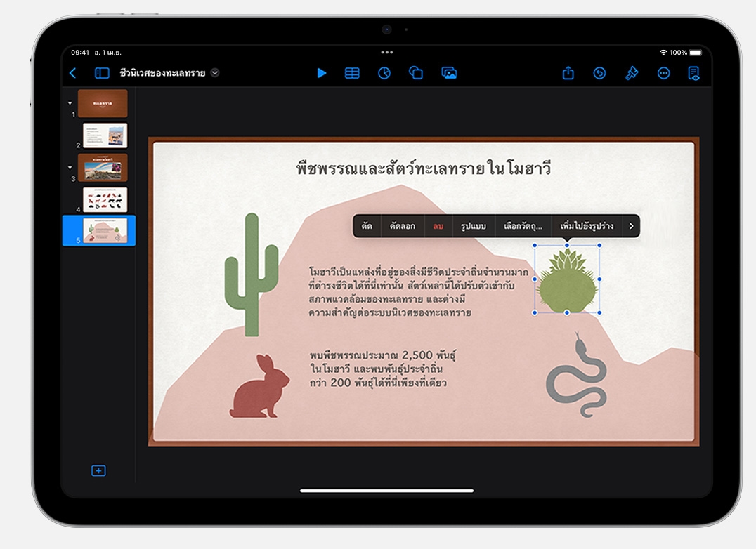Select slide 4 thumbnail with animals

coord(105,199)
